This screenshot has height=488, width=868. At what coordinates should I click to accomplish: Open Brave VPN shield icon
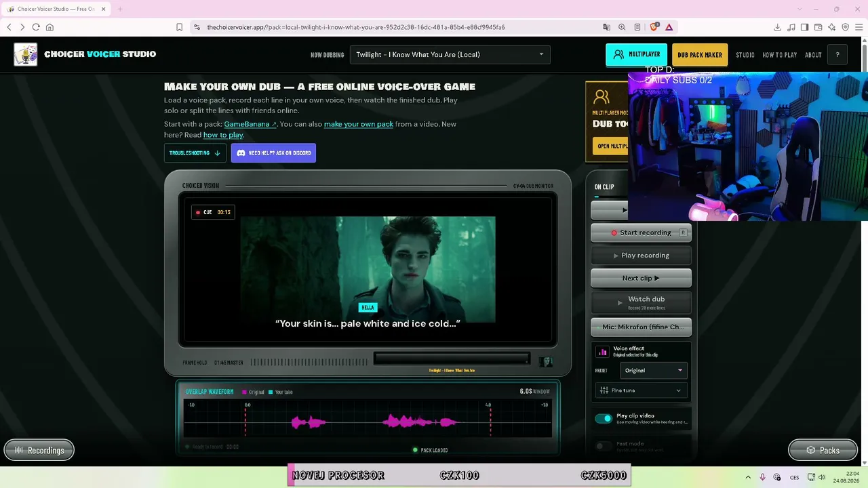click(x=845, y=27)
